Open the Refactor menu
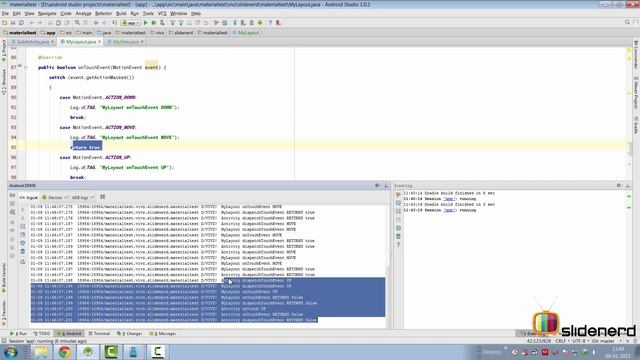Image resolution: width=640 pixels, height=360 pixels. [x=103, y=13]
